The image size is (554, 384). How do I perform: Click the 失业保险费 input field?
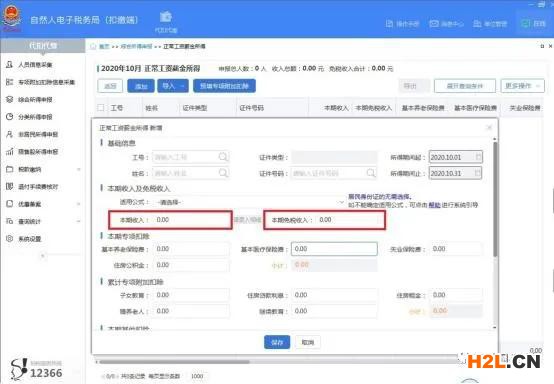(456, 249)
